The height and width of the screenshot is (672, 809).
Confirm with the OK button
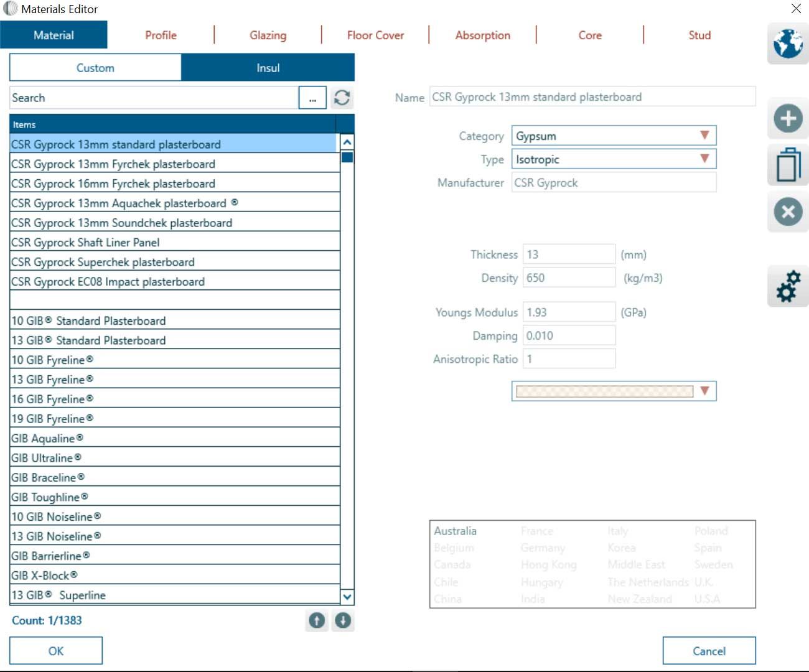[x=56, y=651]
